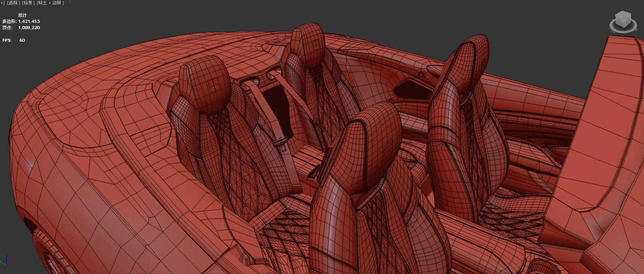644x274 pixels.
Task: Open the [+] viewport general menu
Action: pos(2,3)
